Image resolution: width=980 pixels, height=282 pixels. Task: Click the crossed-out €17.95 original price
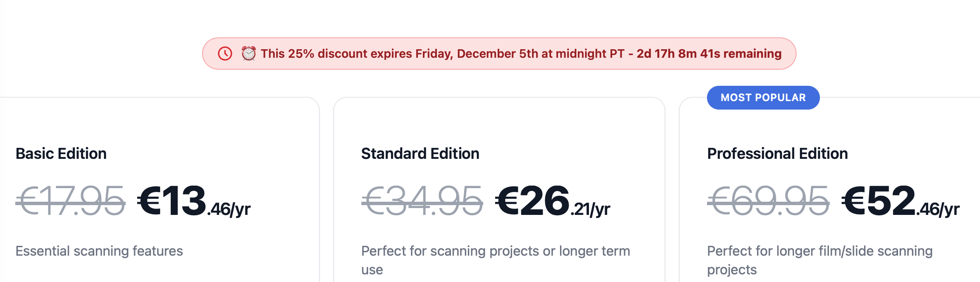tap(70, 201)
